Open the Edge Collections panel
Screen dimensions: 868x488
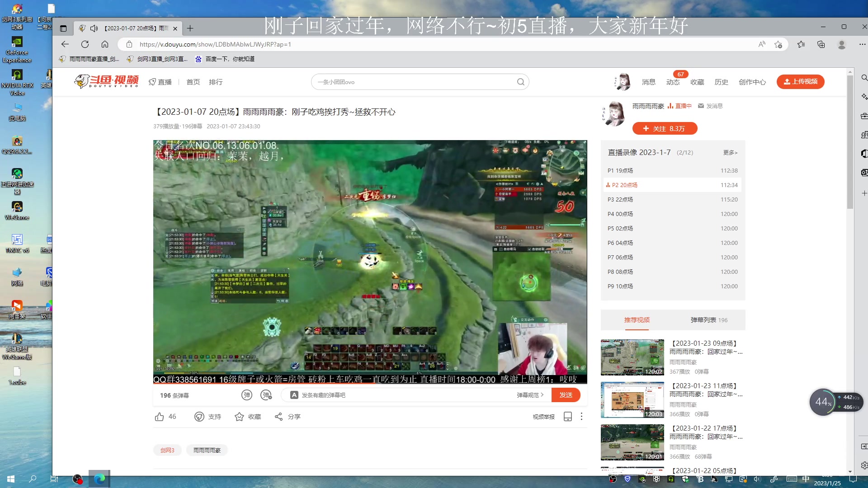click(x=821, y=44)
